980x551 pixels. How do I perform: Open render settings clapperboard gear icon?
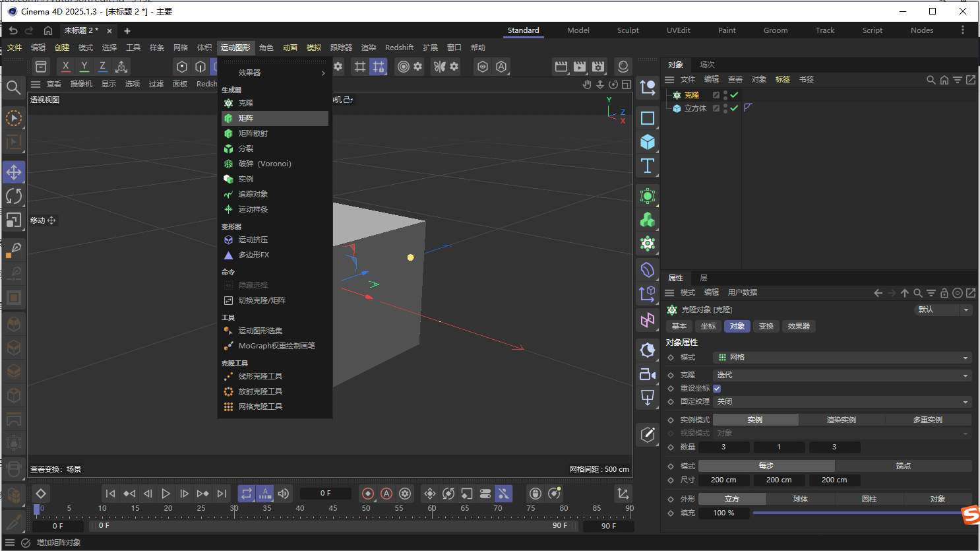(598, 66)
